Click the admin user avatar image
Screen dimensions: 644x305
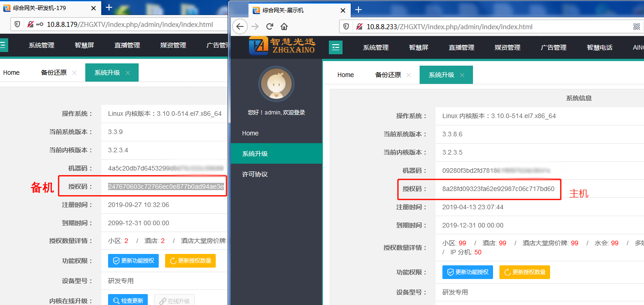click(x=276, y=84)
